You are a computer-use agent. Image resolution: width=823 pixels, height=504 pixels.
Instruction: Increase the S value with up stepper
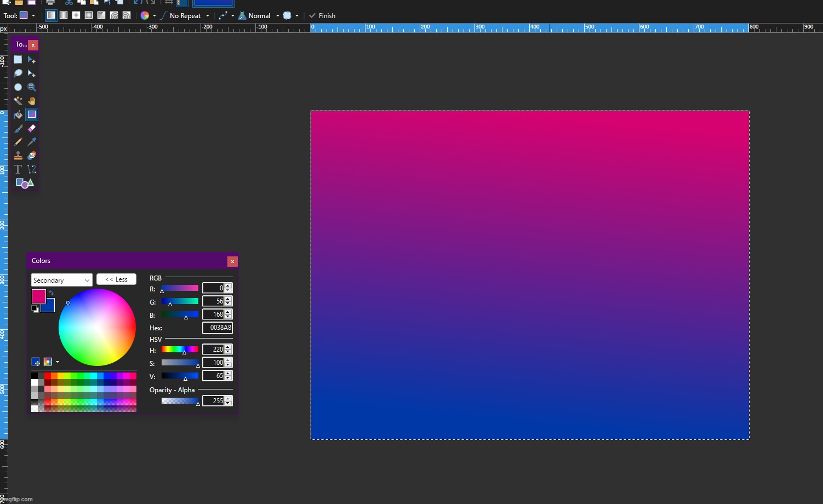click(x=228, y=360)
